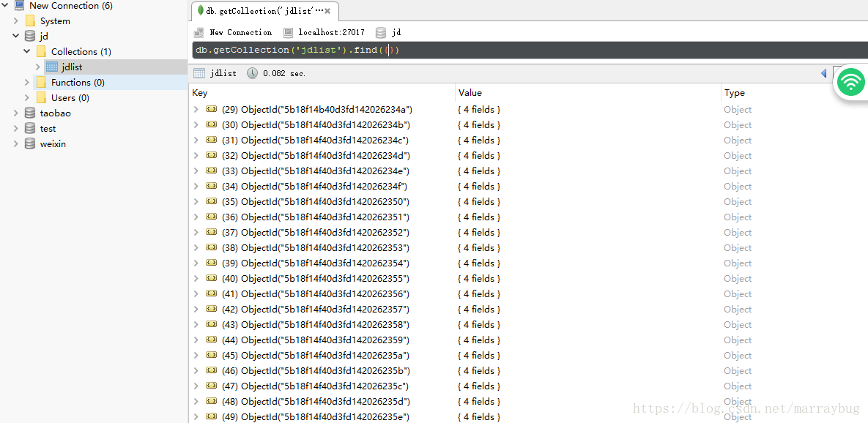This screenshot has width=868, height=423.
Task: Collapse the Collections (1) node
Action: point(27,51)
